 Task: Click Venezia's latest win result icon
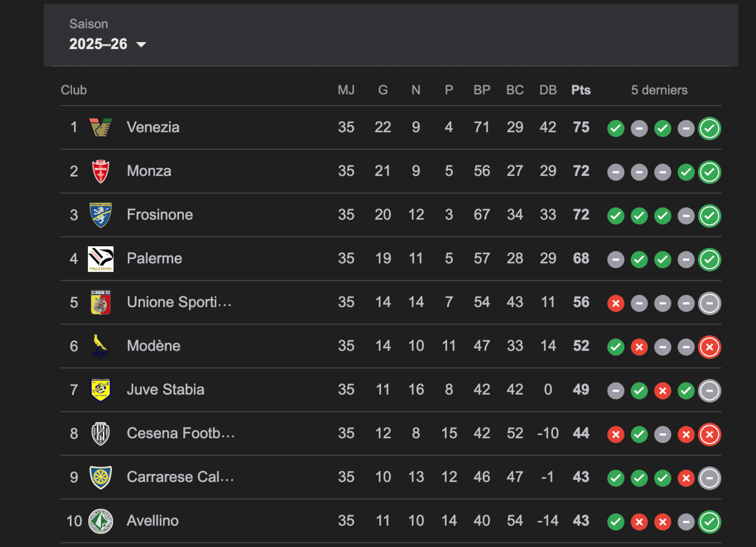point(710,128)
